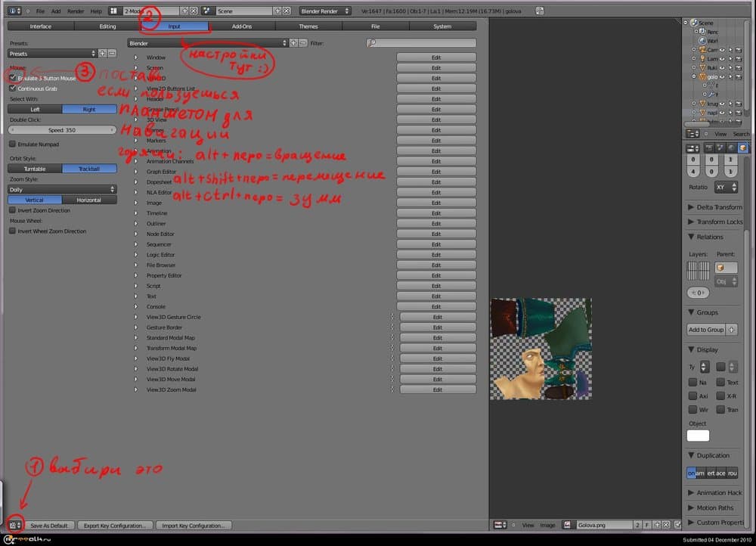Click the UV/Image editor type icon
Screen dimensions: 756x546
(x=500, y=525)
